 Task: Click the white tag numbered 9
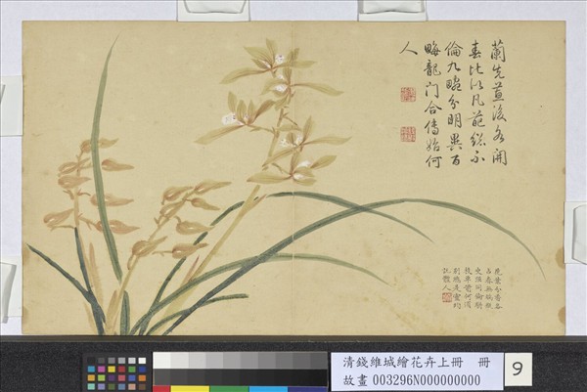(518, 370)
